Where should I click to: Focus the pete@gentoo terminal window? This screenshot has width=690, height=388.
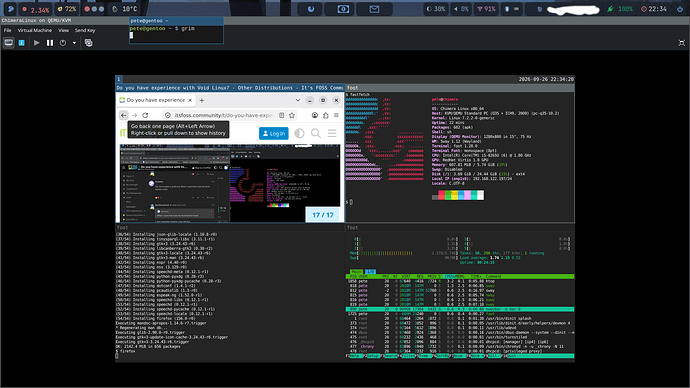176,31
